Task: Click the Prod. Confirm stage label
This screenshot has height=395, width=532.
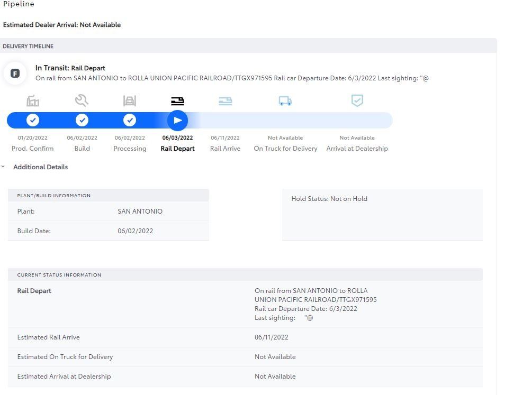Action: click(x=33, y=149)
